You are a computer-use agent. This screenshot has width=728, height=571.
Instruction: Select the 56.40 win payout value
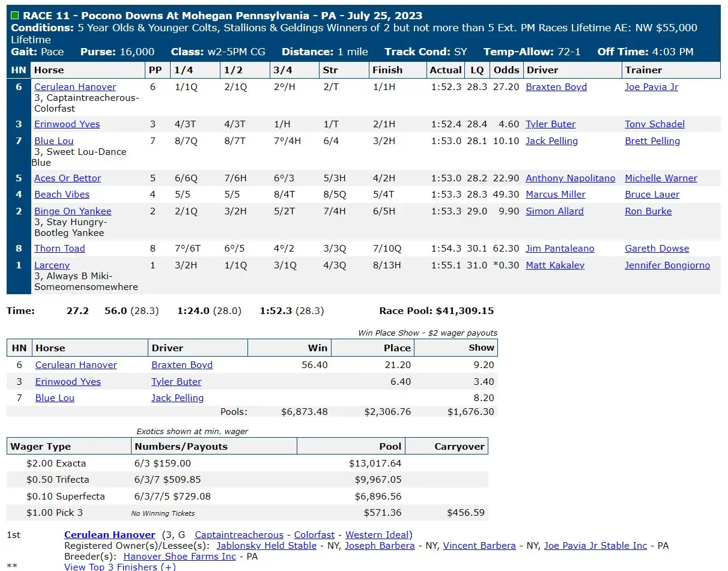point(315,365)
